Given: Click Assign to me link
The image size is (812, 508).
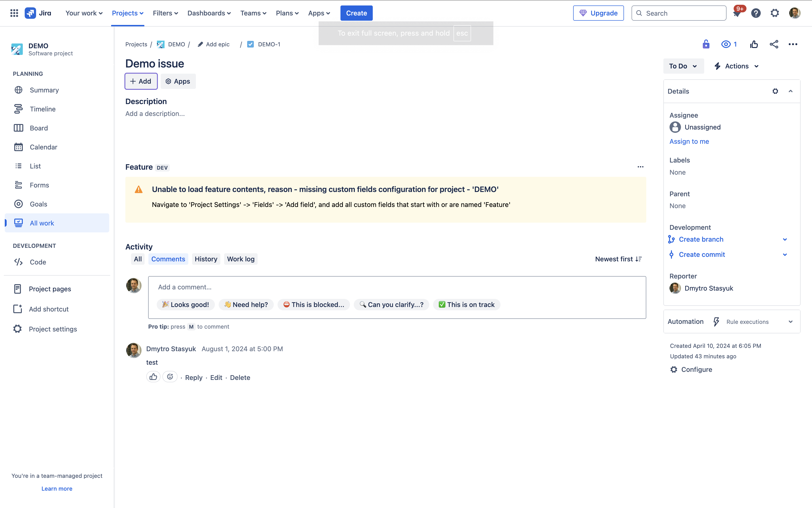Looking at the screenshot, I should pyautogui.click(x=689, y=141).
